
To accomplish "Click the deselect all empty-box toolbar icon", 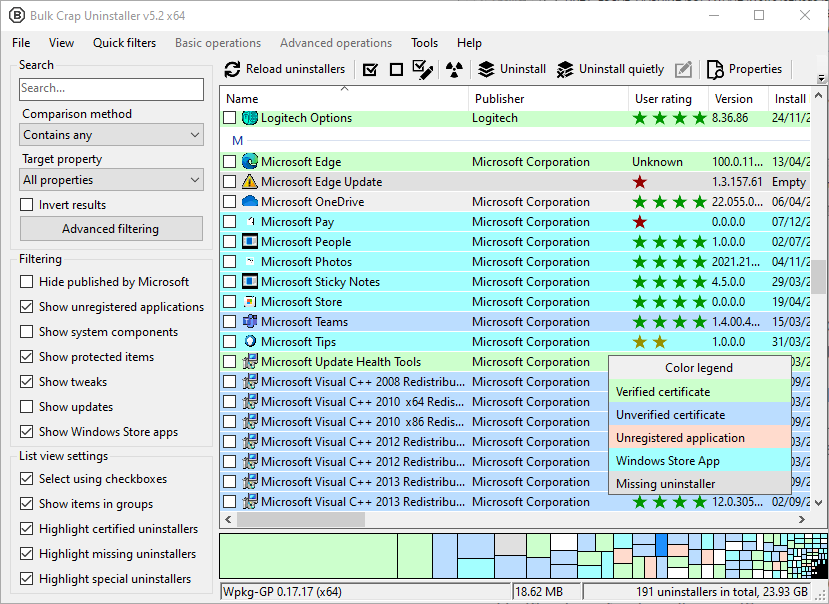I will point(396,70).
